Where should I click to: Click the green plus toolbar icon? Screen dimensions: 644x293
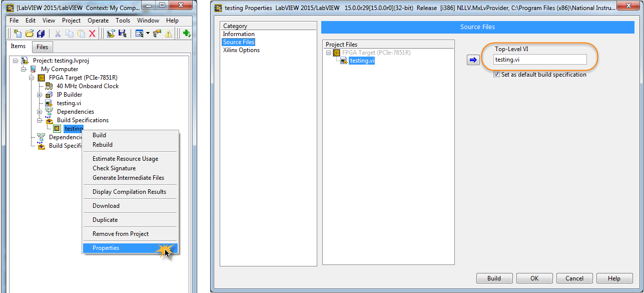click(187, 34)
